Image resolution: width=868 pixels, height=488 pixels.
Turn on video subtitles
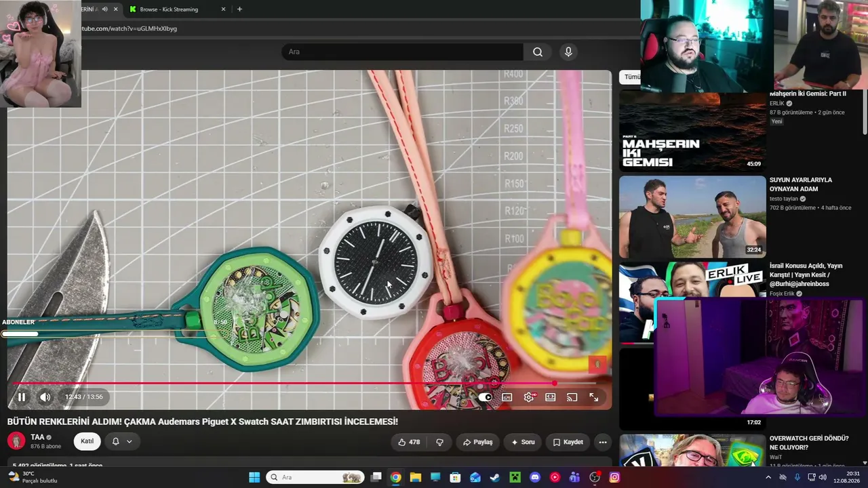(507, 397)
